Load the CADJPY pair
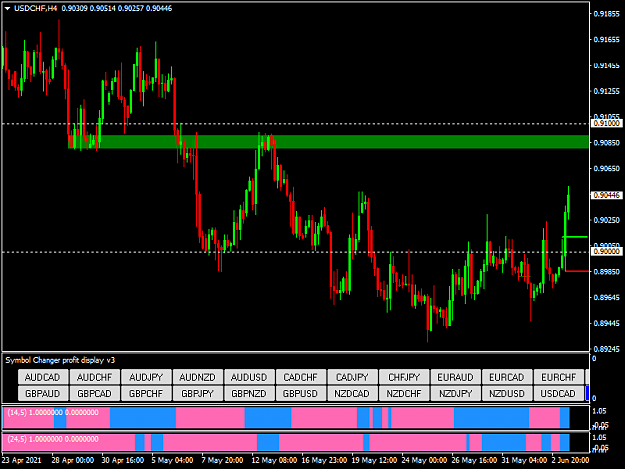The image size is (625, 469). 352,377
